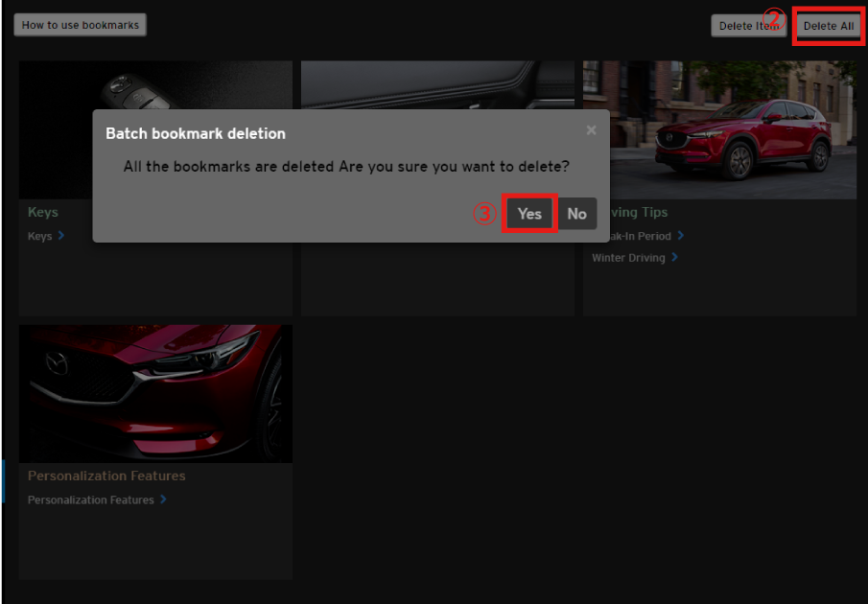Click the arrow icon after Winter Driving
868x604 pixels.
[675, 257]
